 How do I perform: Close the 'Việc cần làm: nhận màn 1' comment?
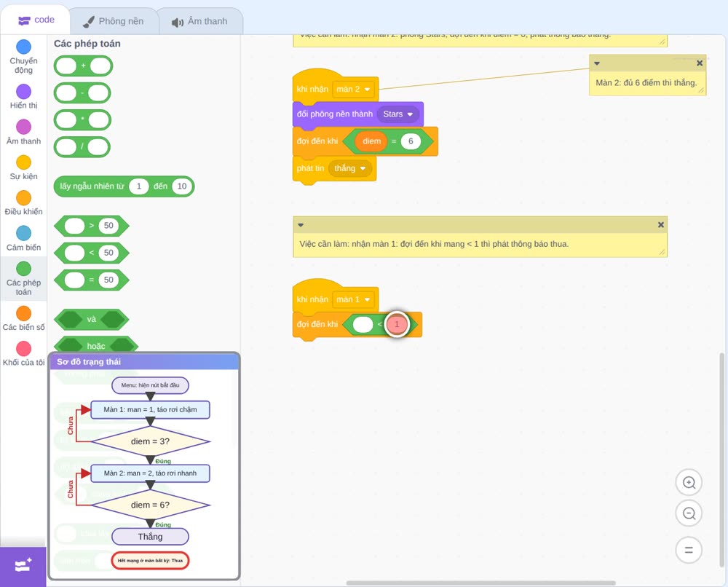(x=661, y=225)
